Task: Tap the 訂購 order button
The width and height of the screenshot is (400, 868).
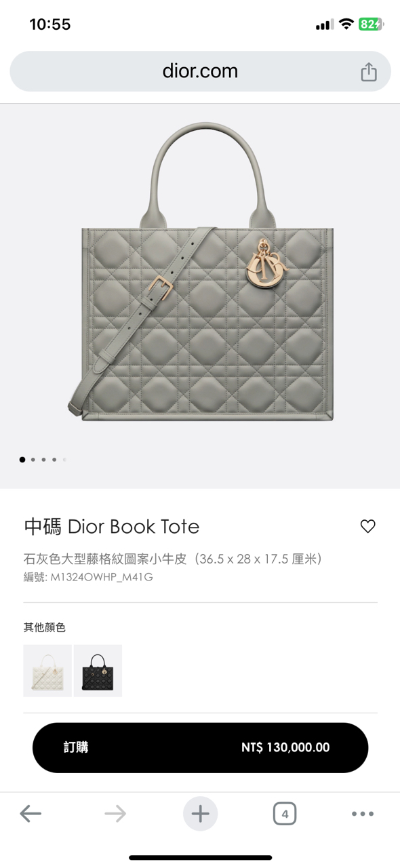Action: tap(200, 747)
